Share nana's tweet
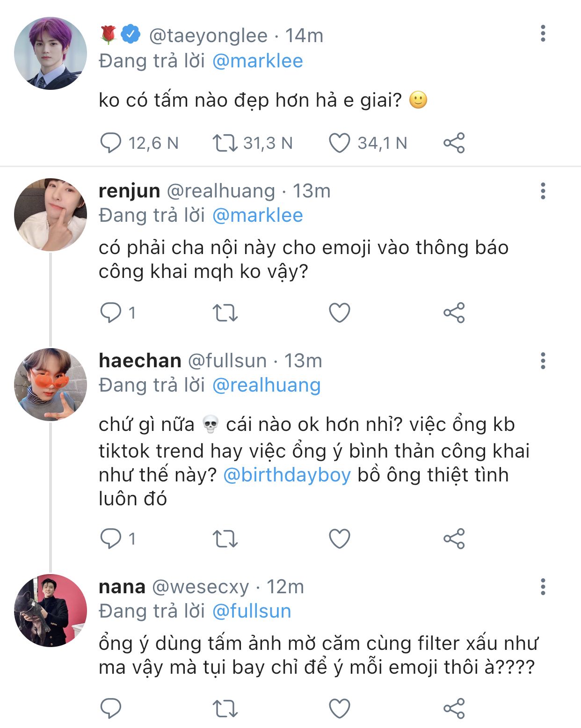Image resolution: width=581 pixels, height=728 pixels. pyautogui.click(x=454, y=708)
